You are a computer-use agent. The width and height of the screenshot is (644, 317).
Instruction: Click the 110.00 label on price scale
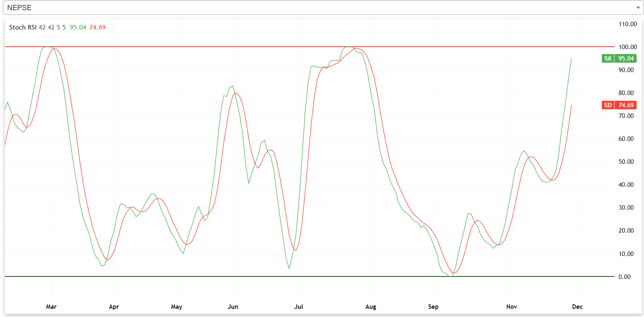pyautogui.click(x=627, y=24)
